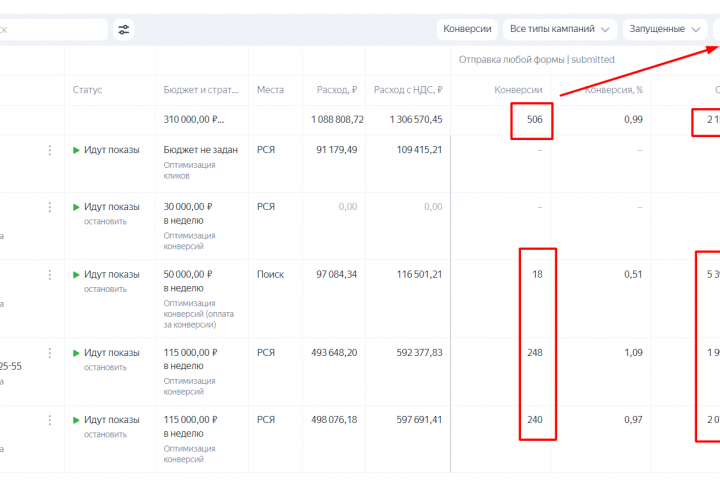Click the conversion rate 0,51
Image resolution: width=720 pixels, height=480 pixels.
click(633, 274)
